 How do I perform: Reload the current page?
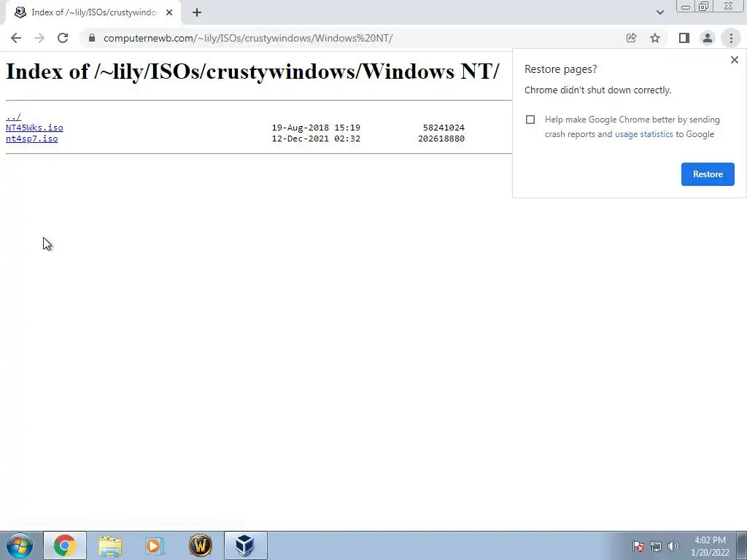[x=63, y=38]
